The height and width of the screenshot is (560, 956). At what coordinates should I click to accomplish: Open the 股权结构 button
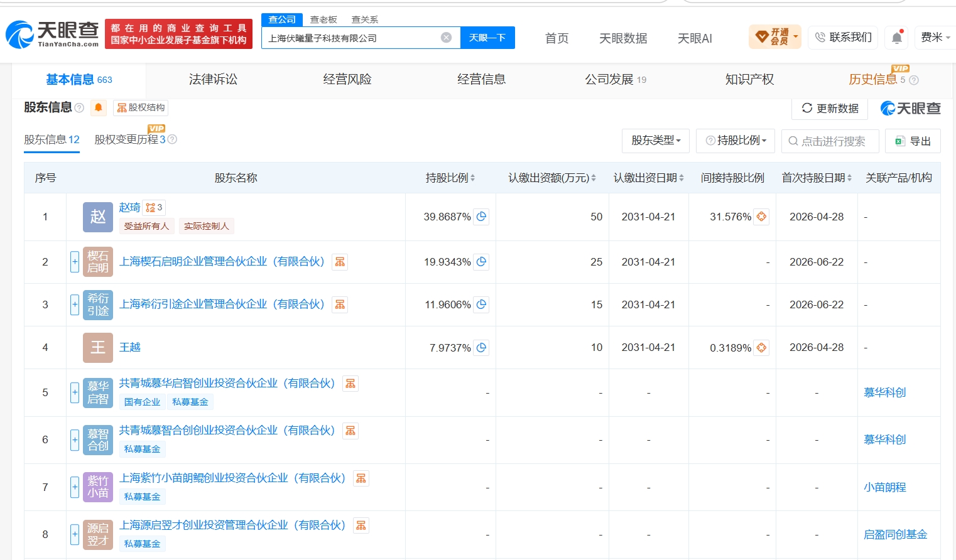point(141,108)
